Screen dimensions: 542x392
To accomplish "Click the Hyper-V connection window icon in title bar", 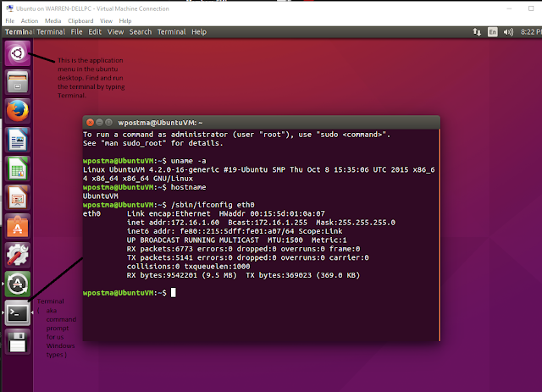I will click(9, 8).
